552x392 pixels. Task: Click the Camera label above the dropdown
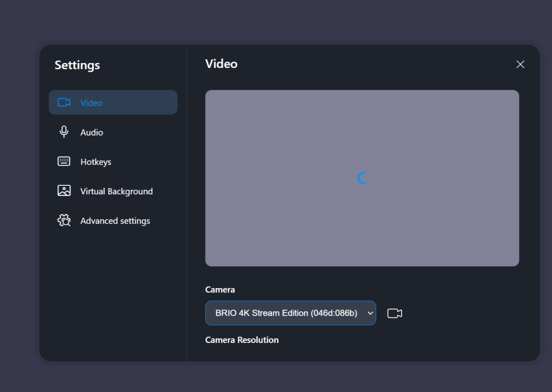(x=220, y=290)
